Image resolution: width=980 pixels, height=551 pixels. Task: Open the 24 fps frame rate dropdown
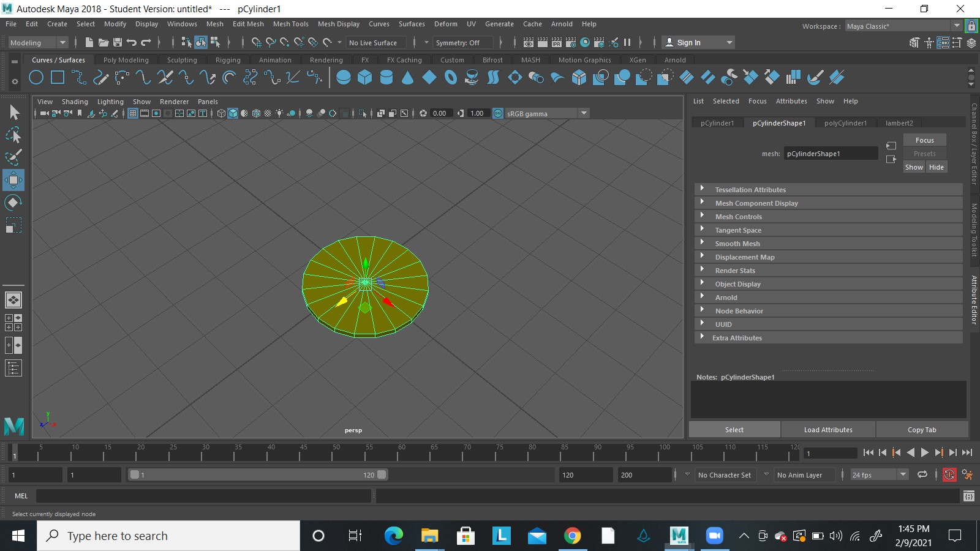(879, 474)
